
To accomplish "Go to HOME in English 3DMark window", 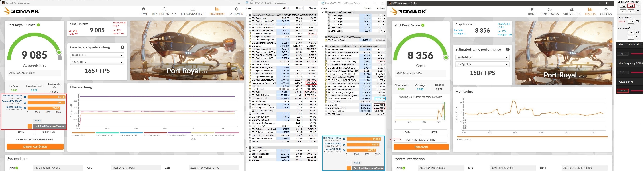I will pyautogui.click(x=532, y=11).
